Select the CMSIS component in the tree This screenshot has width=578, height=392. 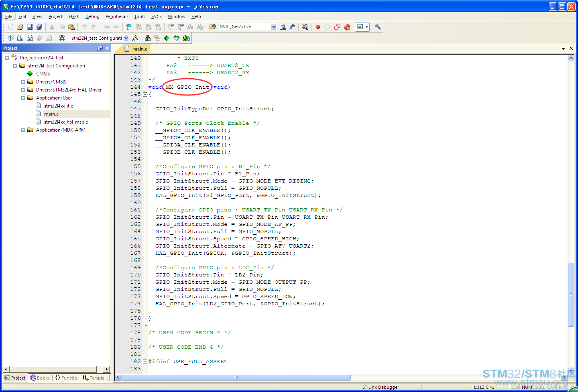point(43,74)
